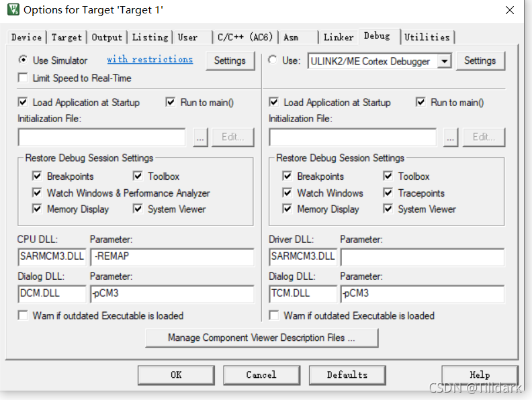Toggle simulator Run to main() checkbox
532x400 pixels.
coord(171,102)
